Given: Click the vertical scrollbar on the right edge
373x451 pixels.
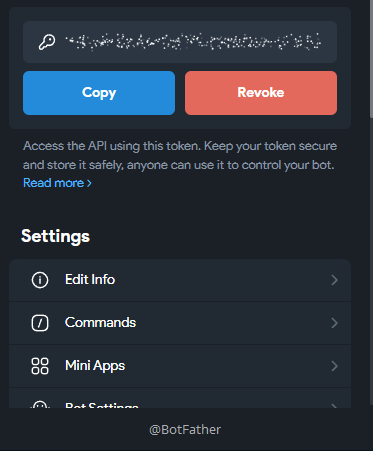Looking at the screenshot, I should 371,59.
